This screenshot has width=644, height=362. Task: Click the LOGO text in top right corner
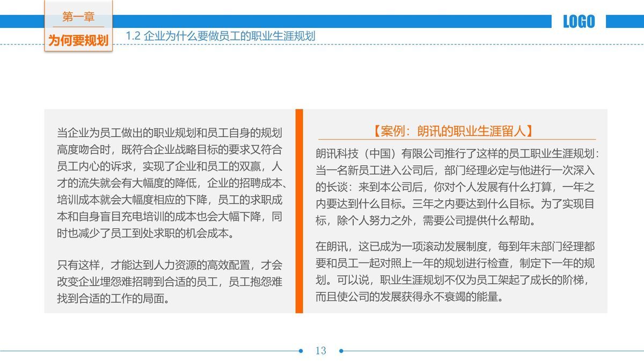[x=579, y=21]
